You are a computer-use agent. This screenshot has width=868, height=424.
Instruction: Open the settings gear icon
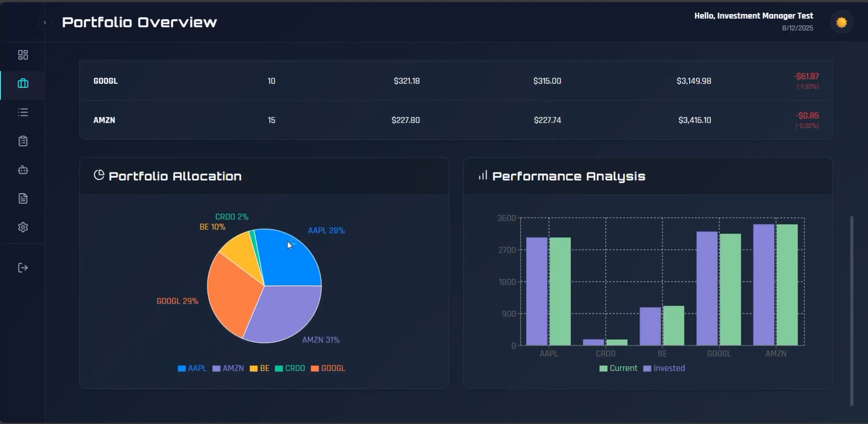pos(23,227)
